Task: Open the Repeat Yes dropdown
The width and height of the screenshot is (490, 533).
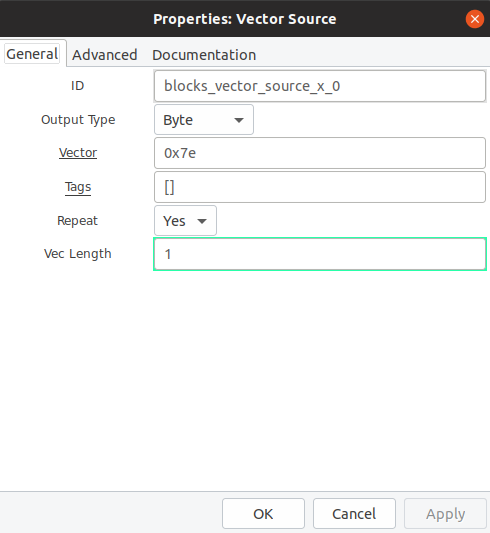Action: coord(185,221)
